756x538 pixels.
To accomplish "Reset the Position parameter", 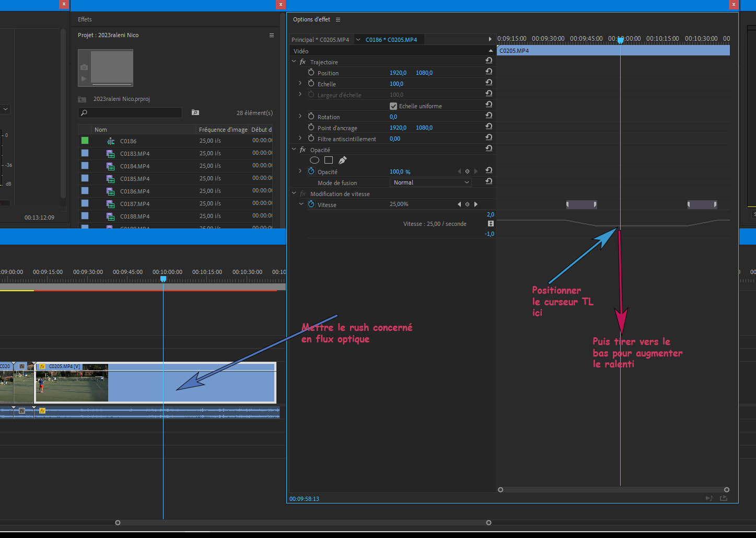I will coord(489,72).
